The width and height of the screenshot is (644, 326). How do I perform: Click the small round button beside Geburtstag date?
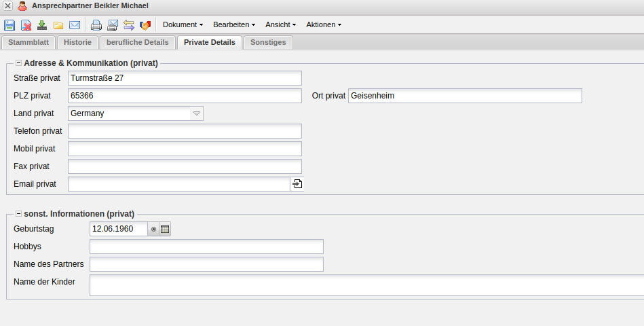153,229
